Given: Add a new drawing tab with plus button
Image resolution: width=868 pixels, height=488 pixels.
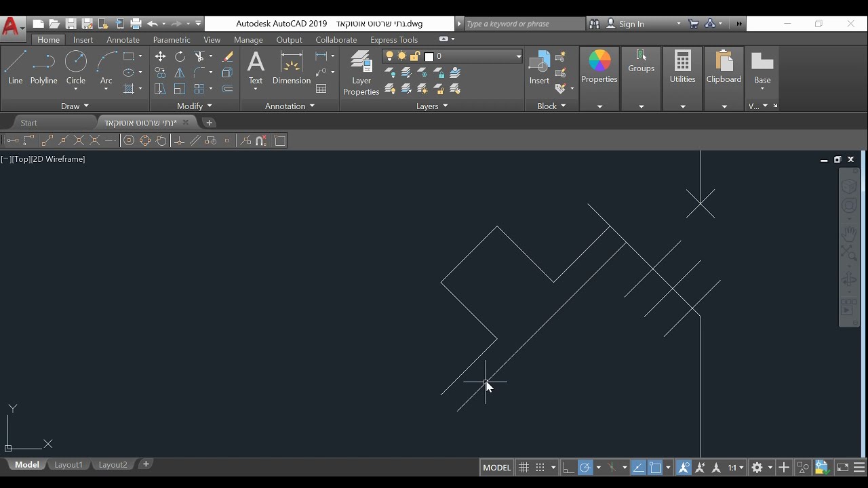Looking at the screenshot, I should [209, 123].
